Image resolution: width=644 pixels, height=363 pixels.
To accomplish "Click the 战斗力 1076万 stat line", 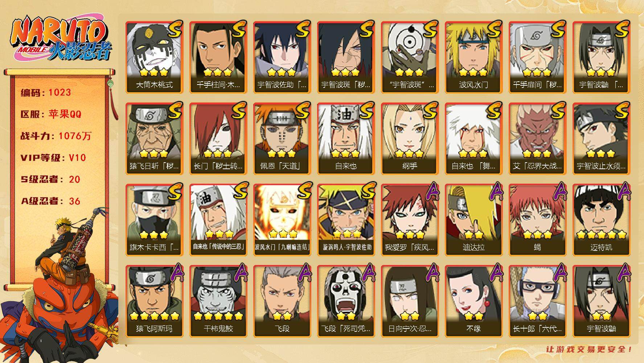I will tap(56, 136).
